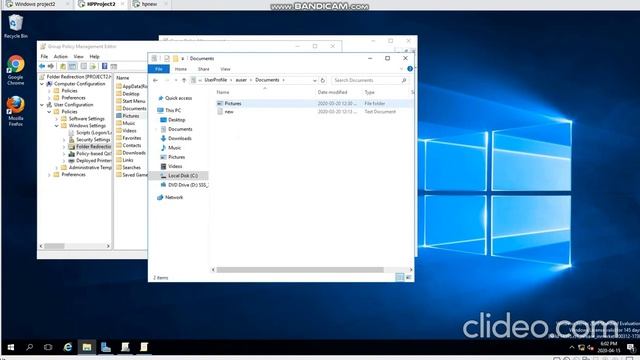
Task: Switch to details view in File Explorer status bar
Action: coord(400,278)
